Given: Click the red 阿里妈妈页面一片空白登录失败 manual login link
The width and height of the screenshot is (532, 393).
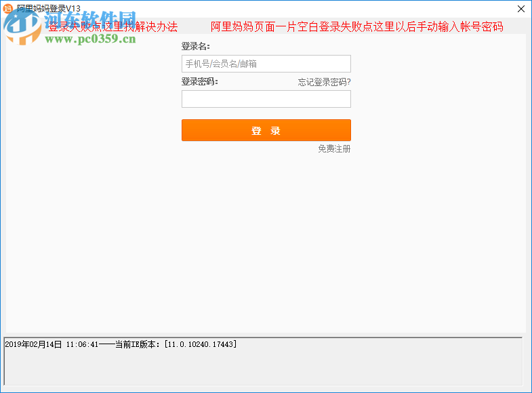Looking at the screenshot, I should click(356, 27).
